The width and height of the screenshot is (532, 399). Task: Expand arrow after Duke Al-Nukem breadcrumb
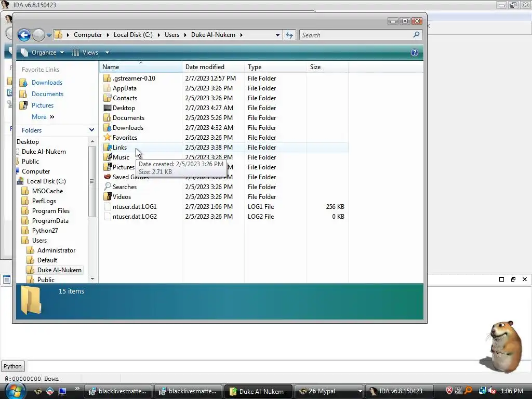[x=241, y=35]
